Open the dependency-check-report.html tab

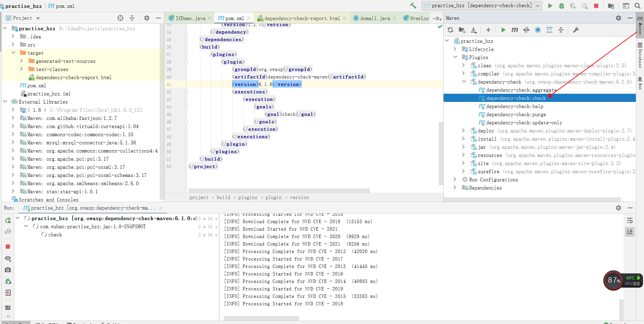pyautogui.click(x=302, y=18)
